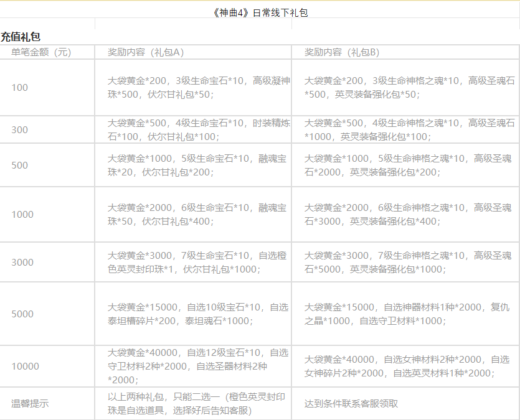Screen dimensions: 520x420
Task: Click the 单笔金额（元） column header
Action: [41, 52]
